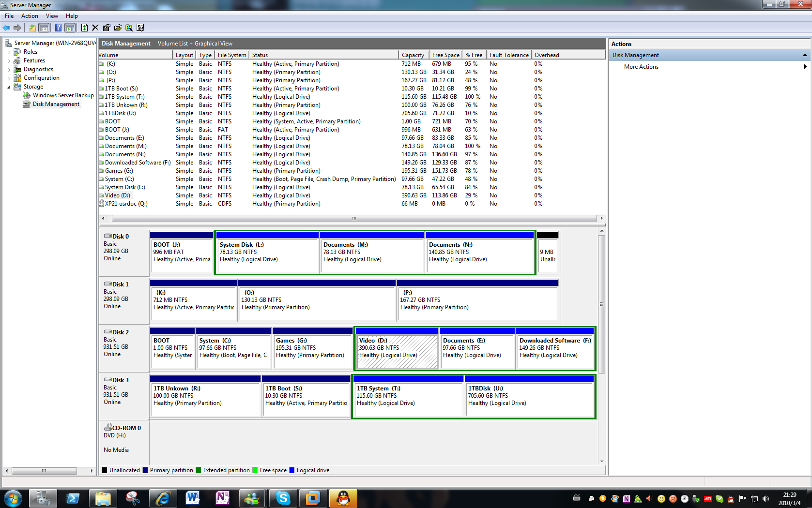Screen dimensions: 812x508
Task: Open Skype from the taskbar
Action: click(x=283, y=498)
